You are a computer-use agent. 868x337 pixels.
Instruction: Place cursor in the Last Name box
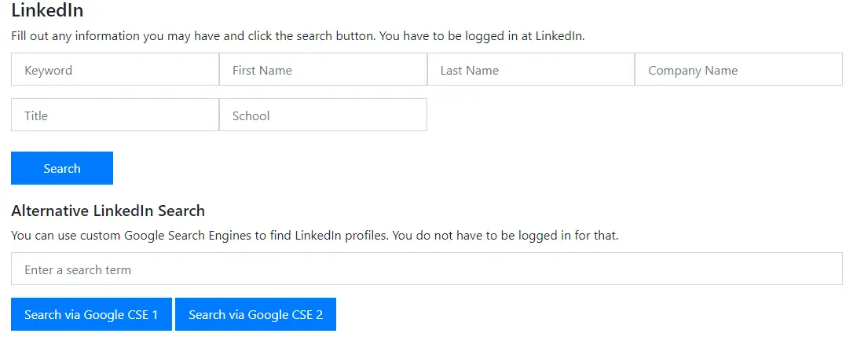coord(530,70)
